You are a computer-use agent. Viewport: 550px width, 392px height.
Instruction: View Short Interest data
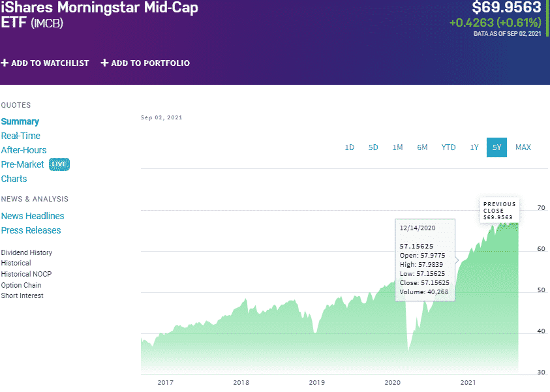point(22,295)
